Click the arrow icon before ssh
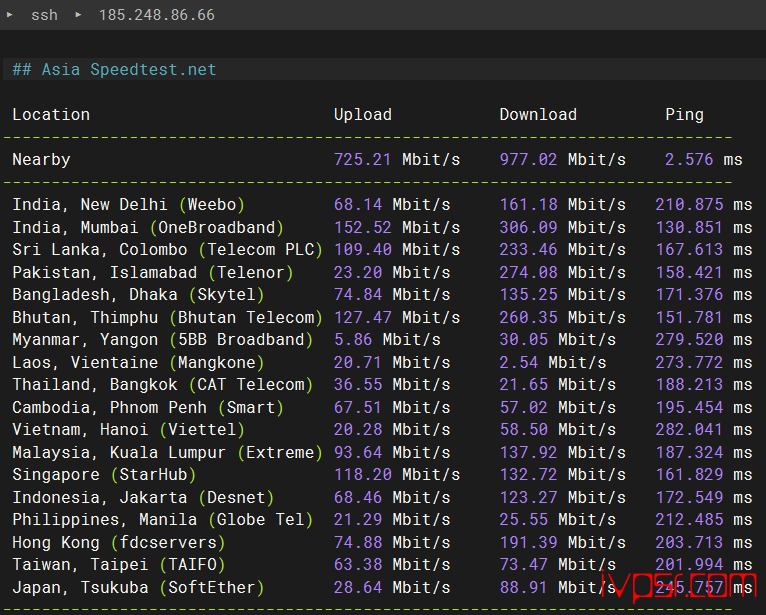This screenshot has width=766, height=615. pos(9,15)
